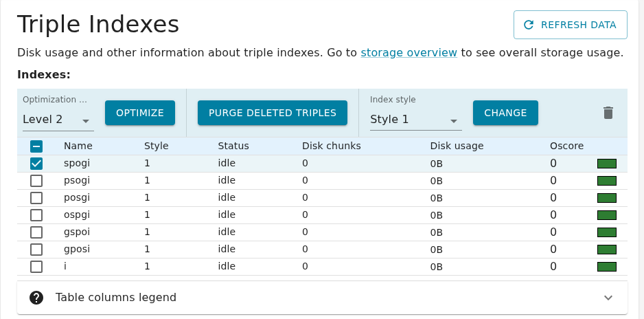Click the 0B disk usage in gspoi row
644x319 pixels.
(436, 232)
